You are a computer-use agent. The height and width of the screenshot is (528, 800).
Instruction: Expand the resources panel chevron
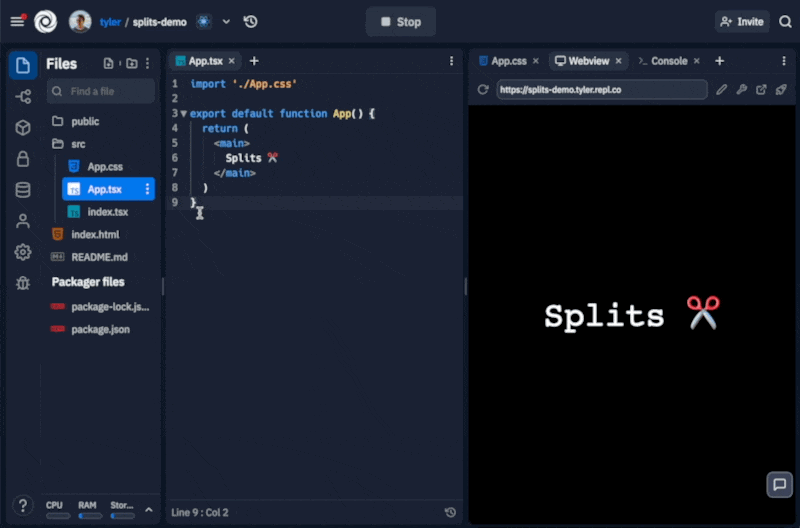[149, 510]
